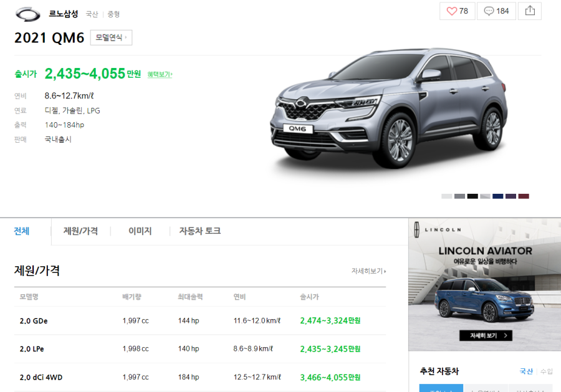561x392 pixels.
Task: Select 수입 in recommended cars
Action: (546, 371)
